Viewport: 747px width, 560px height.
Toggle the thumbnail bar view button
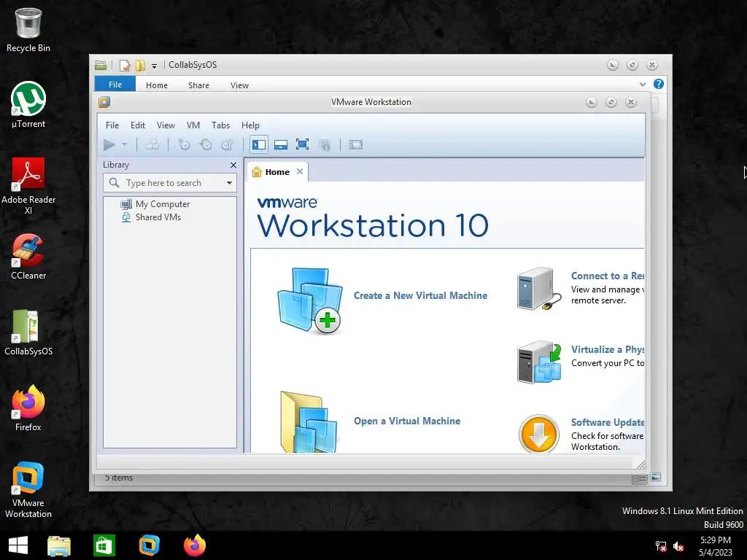tap(281, 144)
